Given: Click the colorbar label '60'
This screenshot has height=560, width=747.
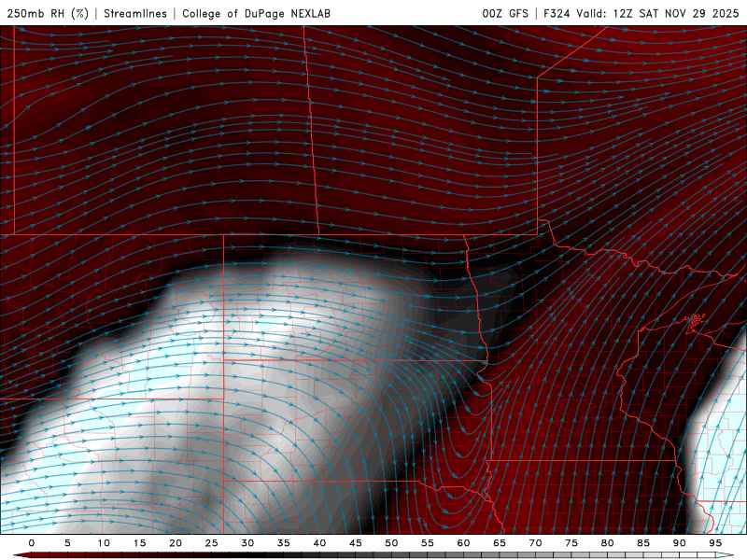Looking at the screenshot, I should pyautogui.click(x=463, y=543).
